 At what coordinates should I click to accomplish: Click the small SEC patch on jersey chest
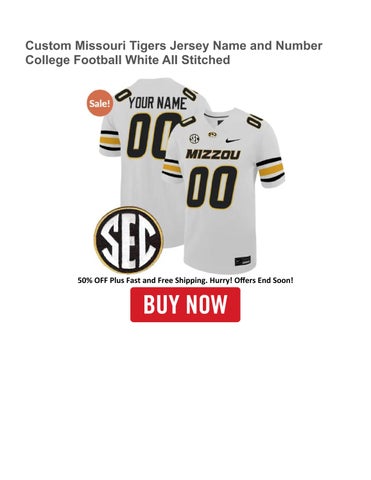(x=194, y=139)
